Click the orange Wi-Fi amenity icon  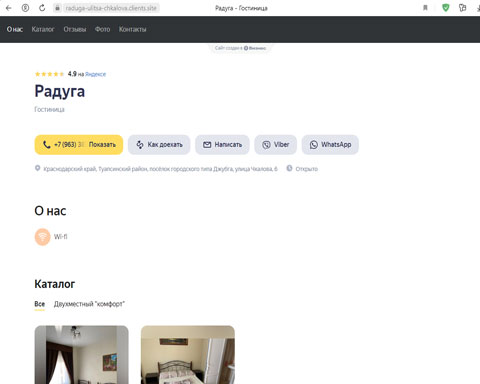43,237
